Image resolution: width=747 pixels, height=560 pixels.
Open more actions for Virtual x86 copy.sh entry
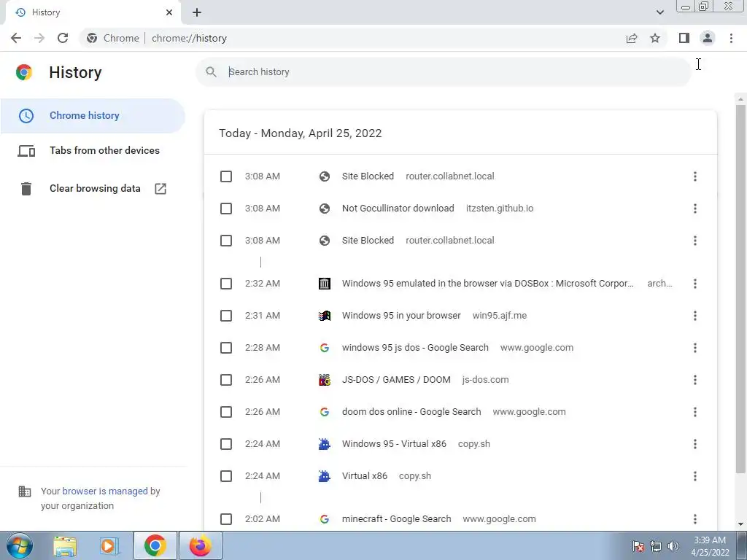[695, 476]
